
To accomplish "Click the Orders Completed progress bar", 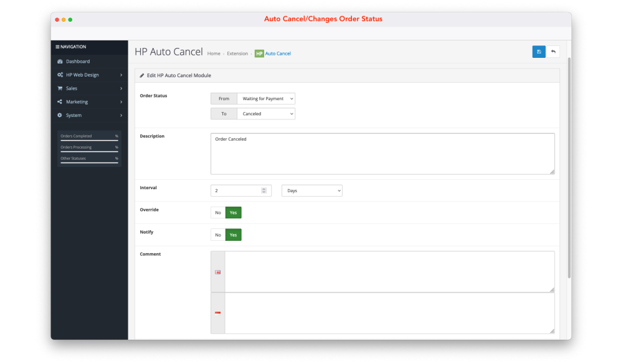I will point(89,141).
